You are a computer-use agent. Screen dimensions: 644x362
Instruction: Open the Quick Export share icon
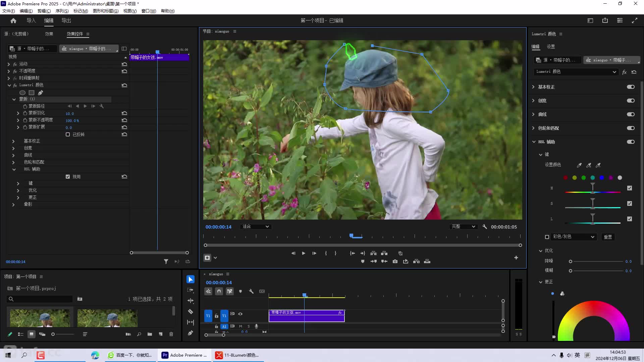pyautogui.click(x=605, y=20)
